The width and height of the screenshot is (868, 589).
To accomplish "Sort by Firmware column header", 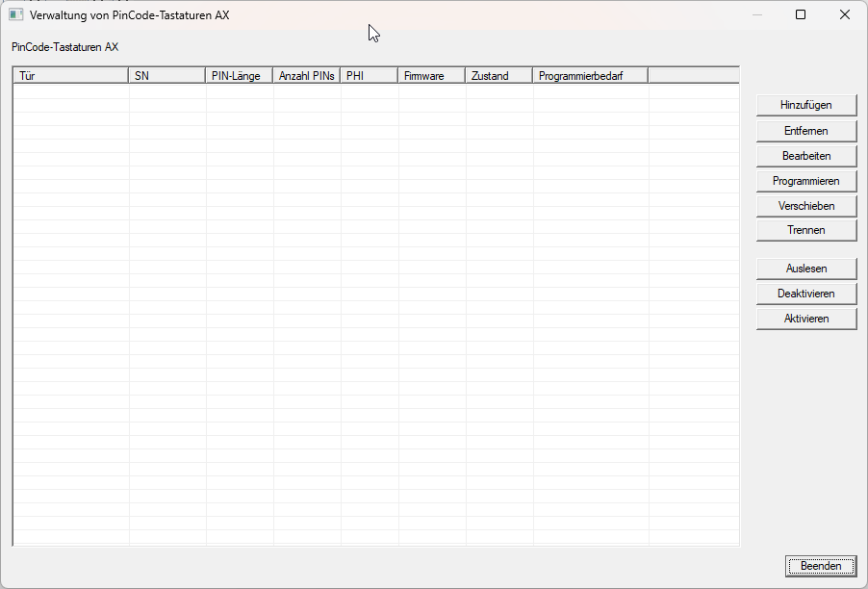I will pos(431,76).
